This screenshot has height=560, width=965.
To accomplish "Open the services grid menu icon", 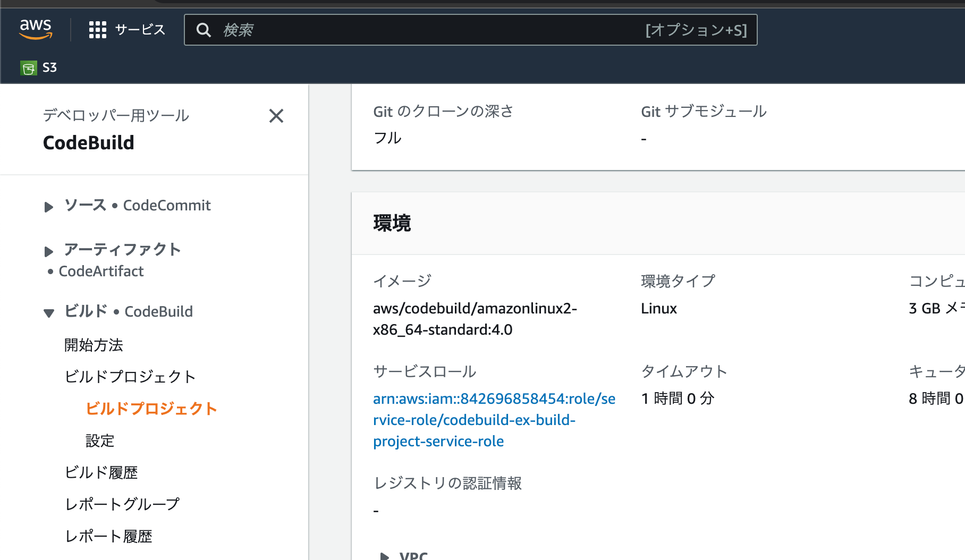I will (98, 30).
